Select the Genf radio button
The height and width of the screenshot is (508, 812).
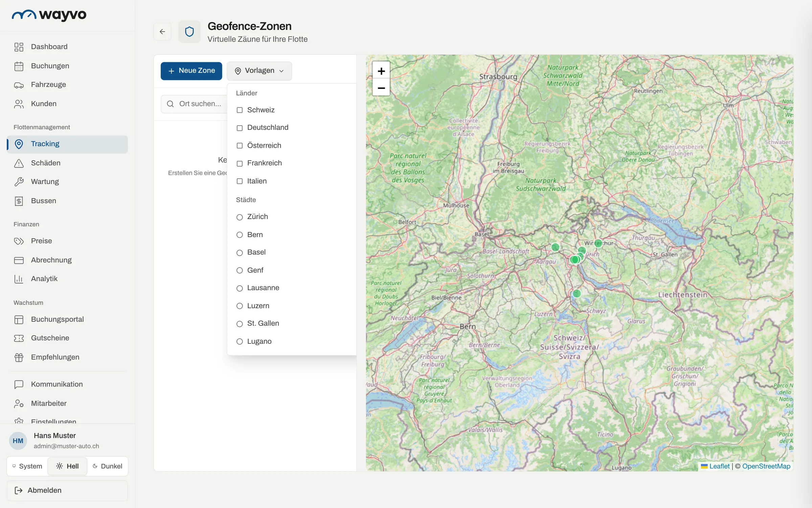(240, 270)
